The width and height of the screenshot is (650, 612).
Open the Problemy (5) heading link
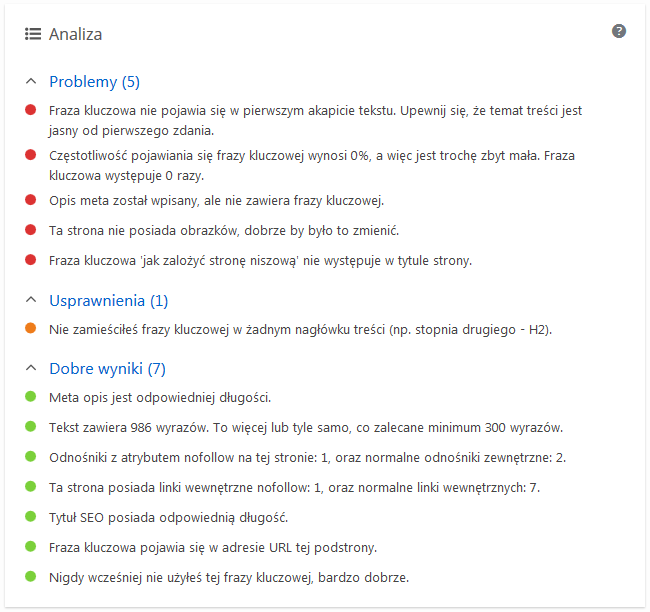coord(95,81)
